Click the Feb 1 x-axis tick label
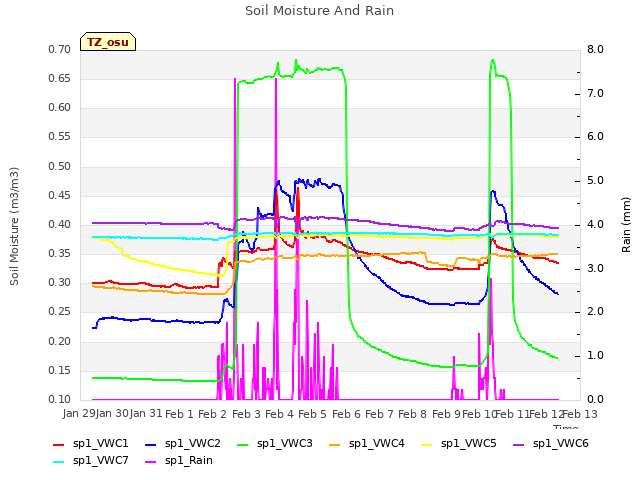Viewport: 640px width, 480px height. (179, 414)
